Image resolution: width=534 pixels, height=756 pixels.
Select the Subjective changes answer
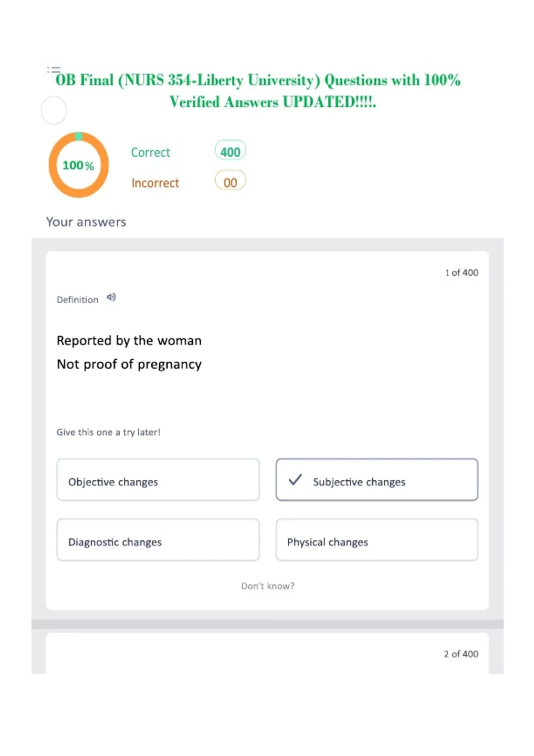(377, 480)
